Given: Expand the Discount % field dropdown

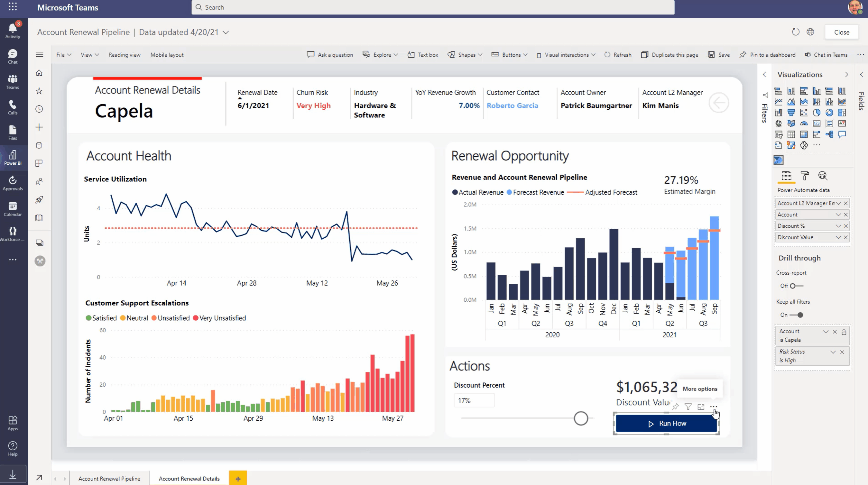Looking at the screenshot, I should pyautogui.click(x=838, y=226).
